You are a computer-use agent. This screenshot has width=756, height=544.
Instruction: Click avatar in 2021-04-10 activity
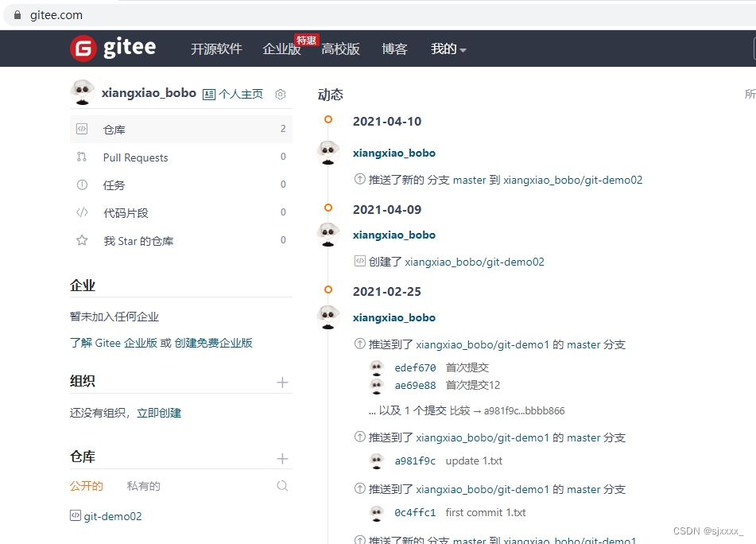(x=328, y=153)
